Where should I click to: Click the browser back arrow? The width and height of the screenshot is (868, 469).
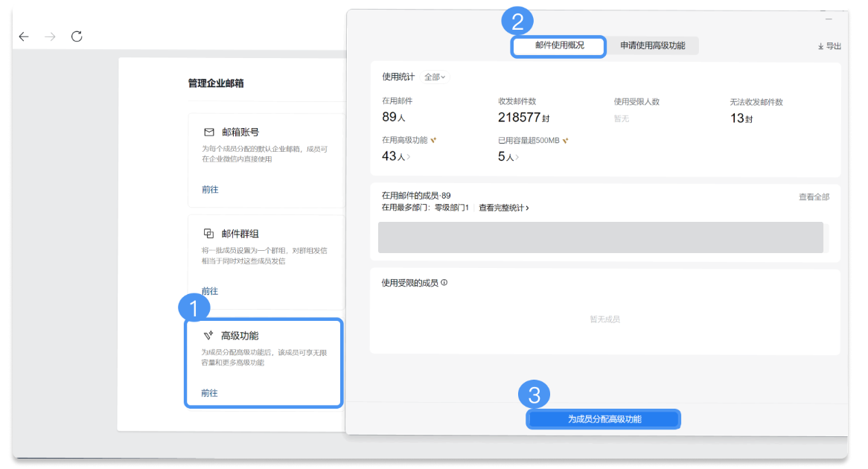point(23,36)
